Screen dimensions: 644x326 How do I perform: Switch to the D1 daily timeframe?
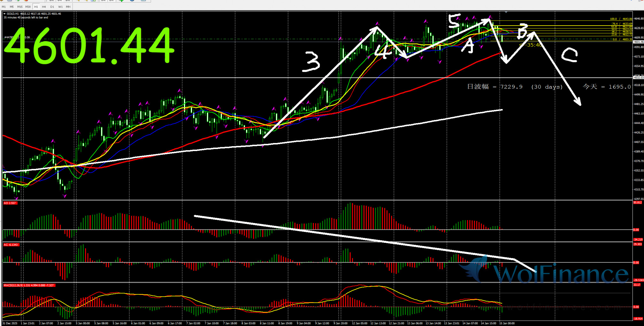pyautogui.click(x=52, y=7)
